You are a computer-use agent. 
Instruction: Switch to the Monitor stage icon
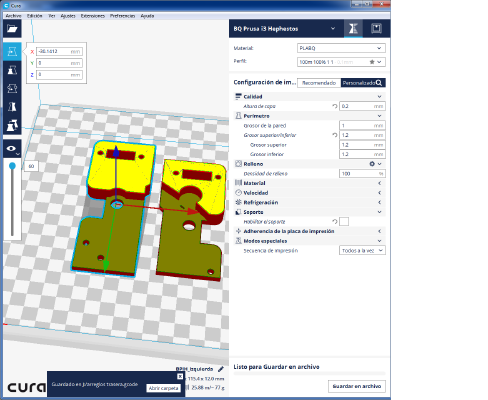pos(376,29)
